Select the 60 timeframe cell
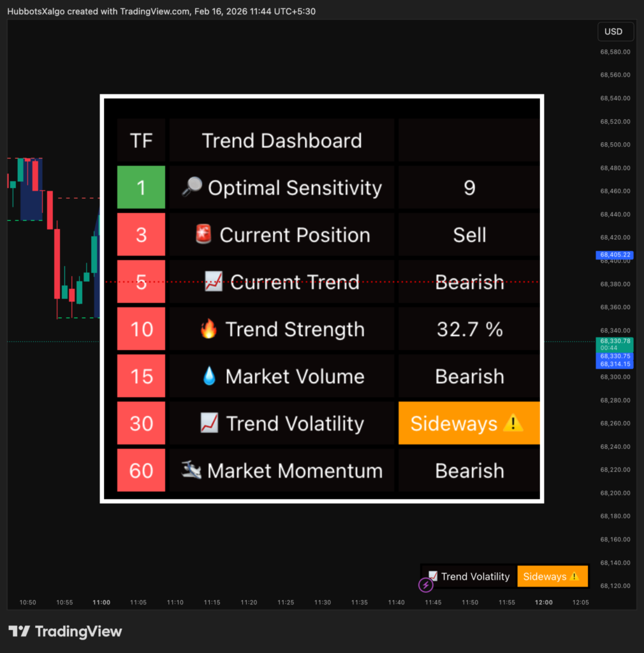 pyautogui.click(x=141, y=471)
